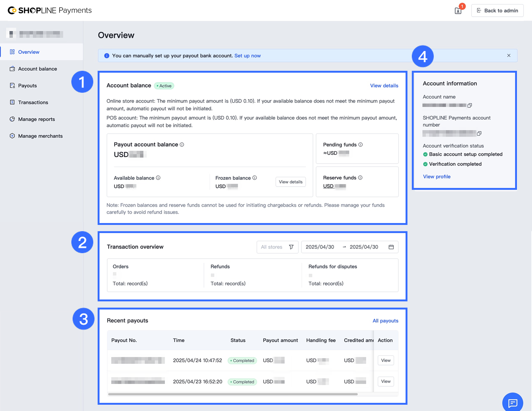The image size is (532, 411).
Task: Click Back to admin button
Action: point(497,11)
